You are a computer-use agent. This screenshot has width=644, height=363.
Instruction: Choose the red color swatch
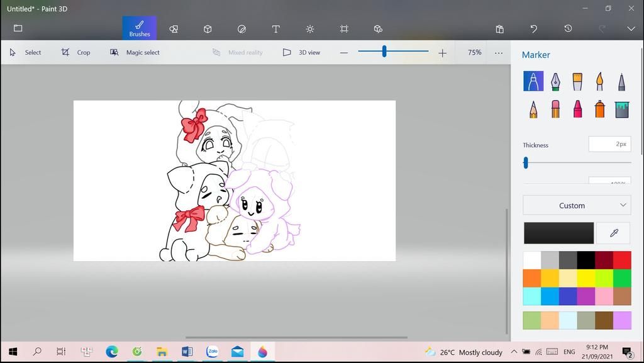(x=622, y=260)
